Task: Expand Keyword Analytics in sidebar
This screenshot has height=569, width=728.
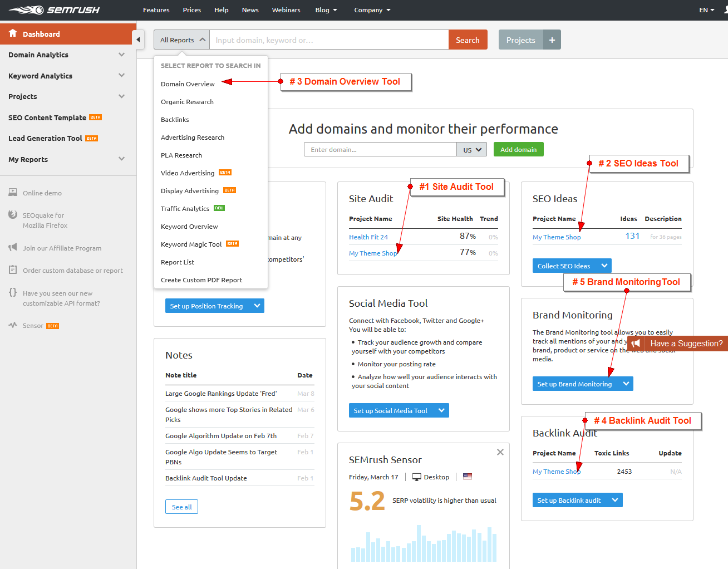Action: tap(121, 76)
